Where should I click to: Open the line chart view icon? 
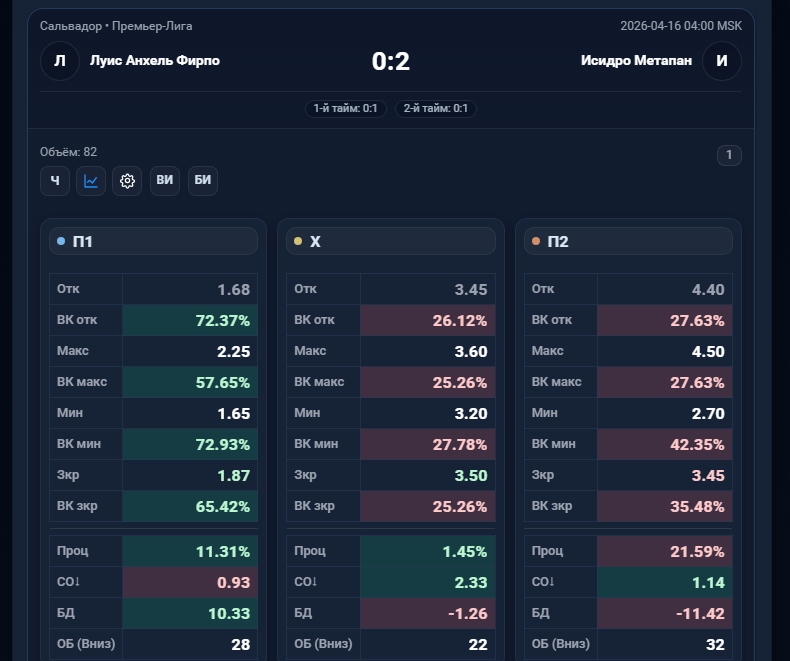(x=91, y=181)
